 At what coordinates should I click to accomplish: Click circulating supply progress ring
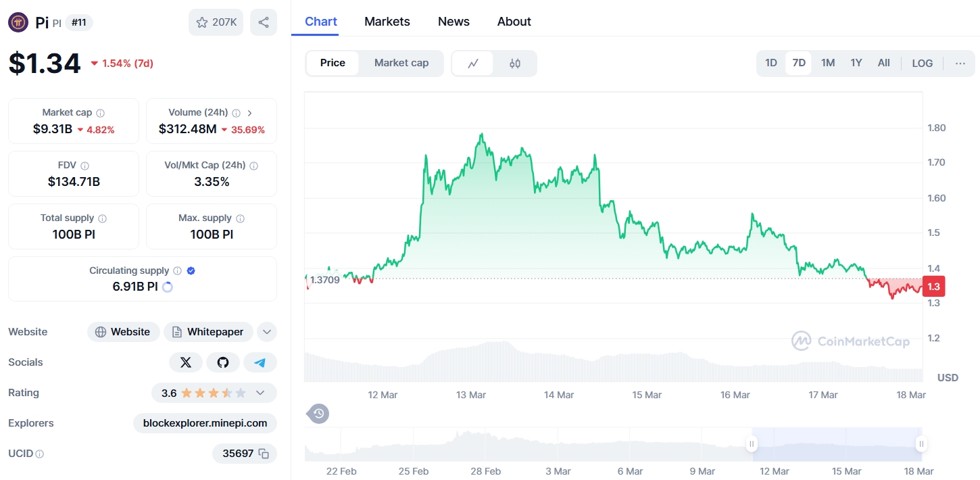[x=168, y=287]
